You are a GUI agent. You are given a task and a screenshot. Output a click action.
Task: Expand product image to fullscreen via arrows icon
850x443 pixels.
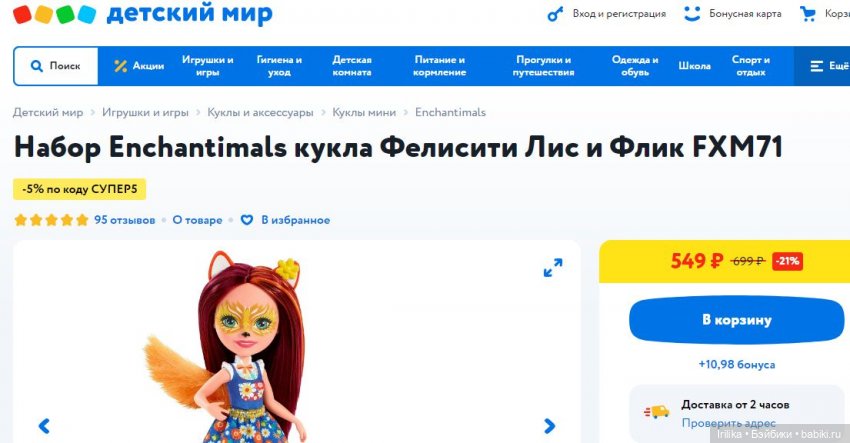[553, 267]
